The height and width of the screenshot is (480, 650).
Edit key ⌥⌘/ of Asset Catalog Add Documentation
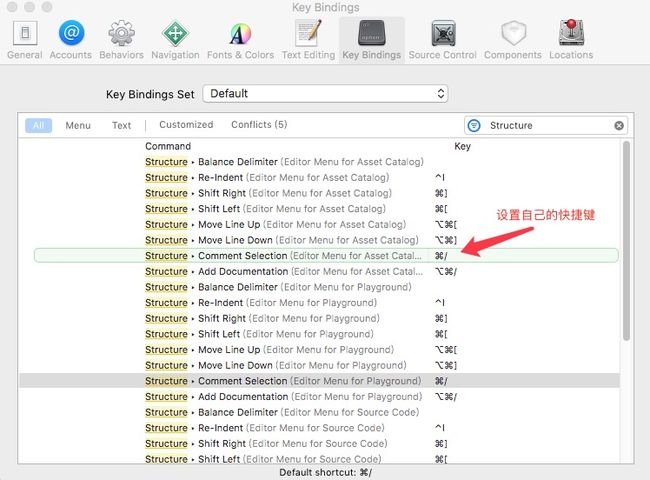point(446,272)
